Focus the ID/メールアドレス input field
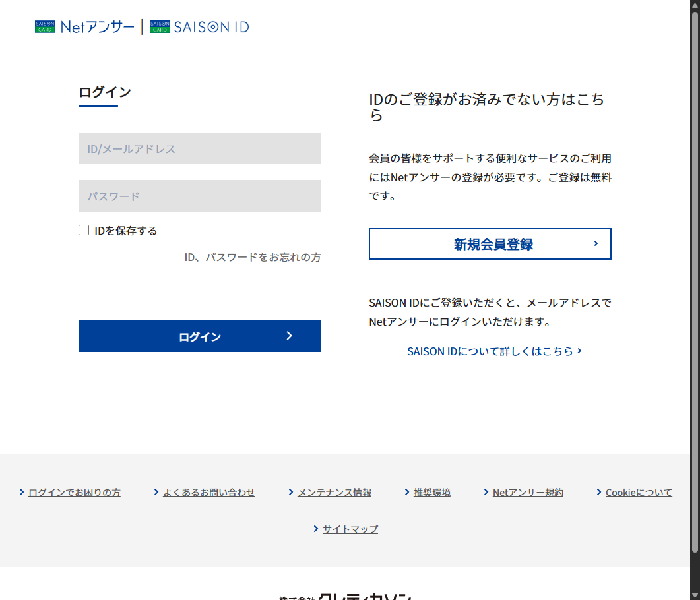700x600 pixels. 199,148
